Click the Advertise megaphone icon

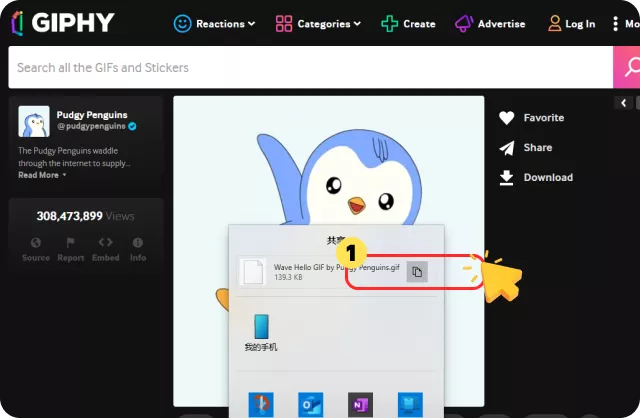[x=464, y=24]
